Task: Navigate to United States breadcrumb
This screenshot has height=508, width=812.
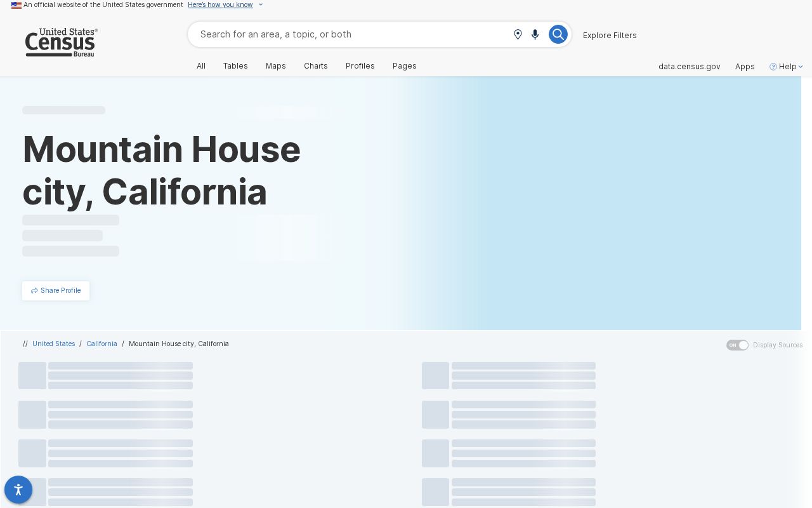Action: pyautogui.click(x=54, y=344)
